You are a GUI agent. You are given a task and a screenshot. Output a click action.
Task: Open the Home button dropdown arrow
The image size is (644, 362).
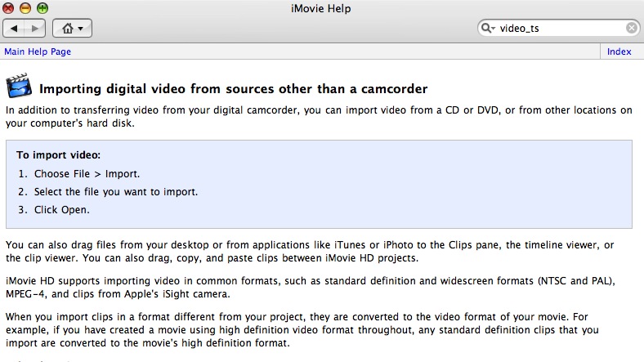pos(80,29)
